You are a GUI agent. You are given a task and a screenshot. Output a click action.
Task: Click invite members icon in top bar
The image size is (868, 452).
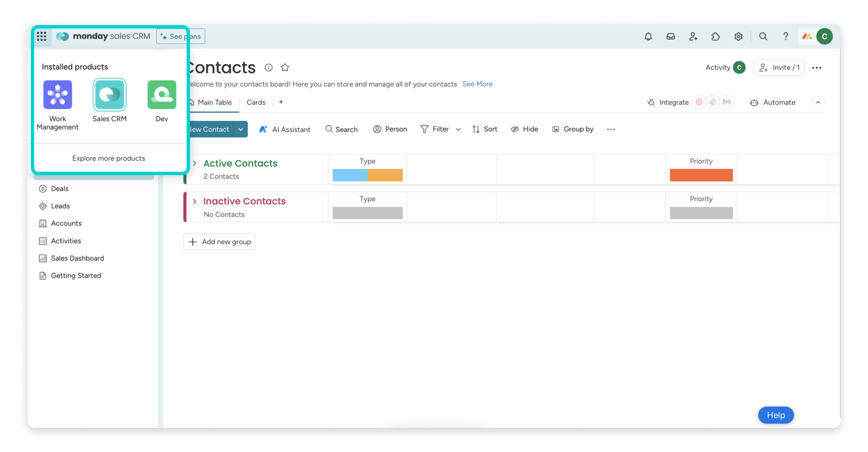pos(693,36)
